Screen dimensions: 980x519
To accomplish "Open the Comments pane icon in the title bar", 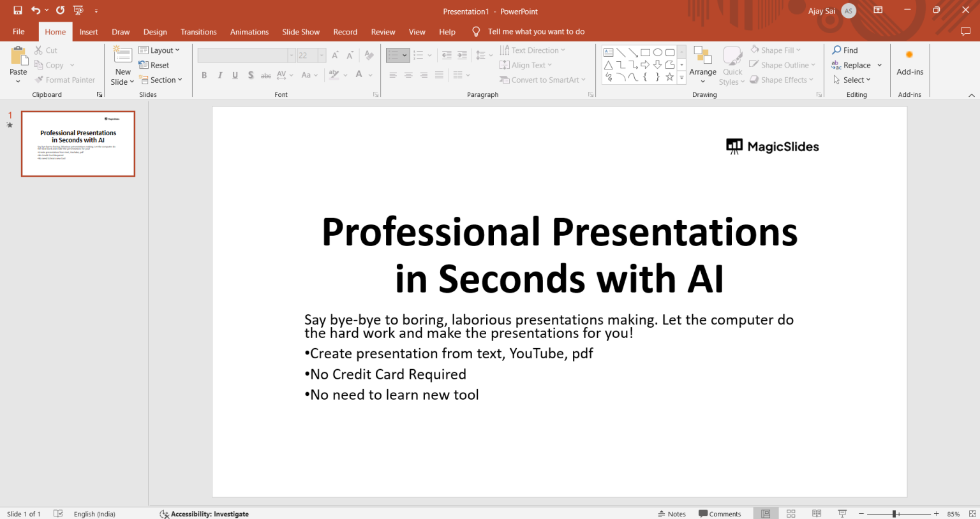I will coord(965,31).
